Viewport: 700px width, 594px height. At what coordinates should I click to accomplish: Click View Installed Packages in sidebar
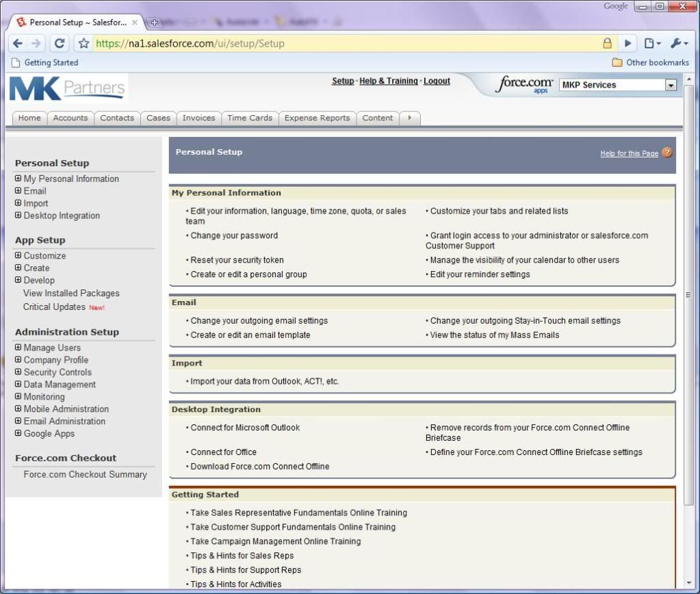pyautogui.click(x=71, y=293)
